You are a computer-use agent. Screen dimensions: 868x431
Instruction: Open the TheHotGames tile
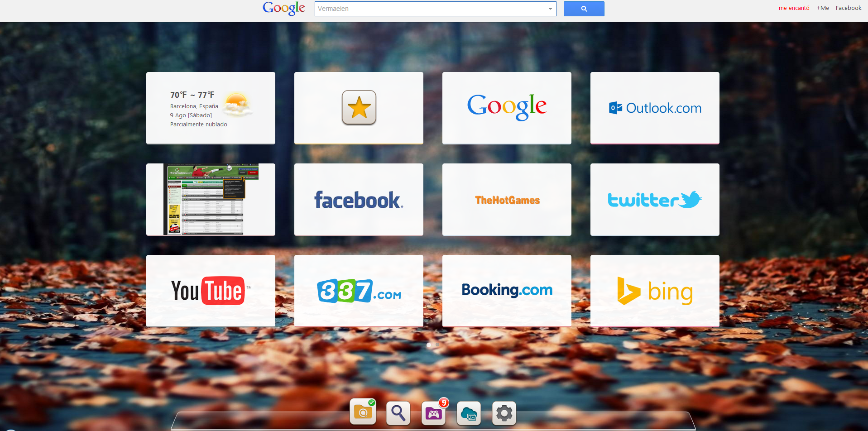(x=507, y=200)
